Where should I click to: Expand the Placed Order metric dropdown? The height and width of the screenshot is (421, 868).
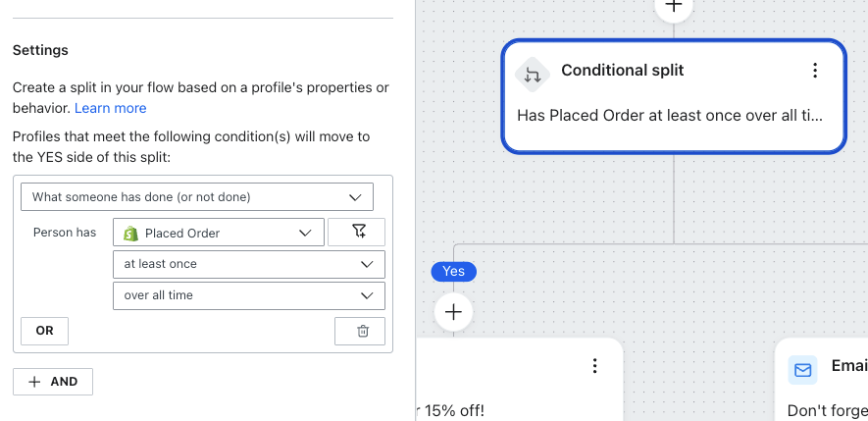click(x=218, y=233)
